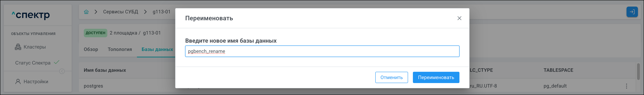Click the Настройки user icon

coord(18,81)
